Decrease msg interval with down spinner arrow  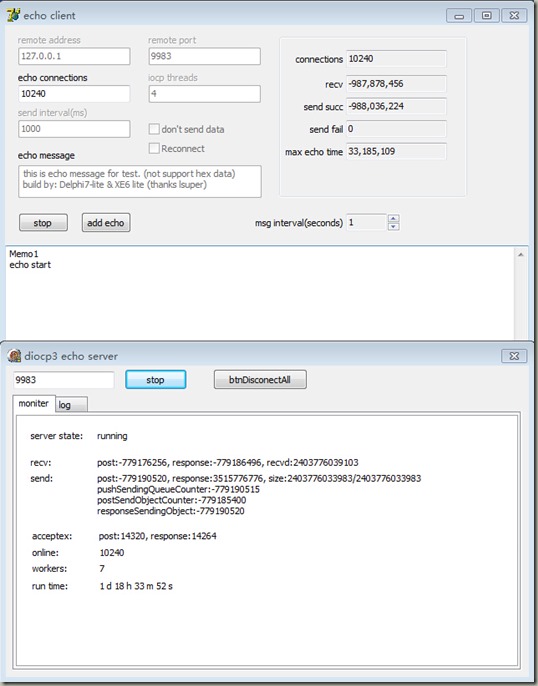(x=394, y=226)
